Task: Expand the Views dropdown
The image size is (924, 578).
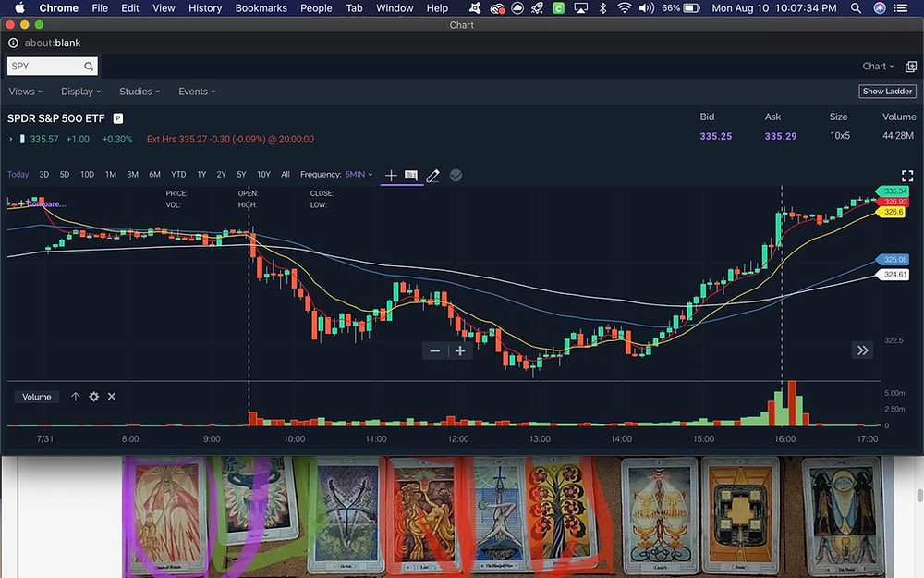Action: (x=25, y=92)
